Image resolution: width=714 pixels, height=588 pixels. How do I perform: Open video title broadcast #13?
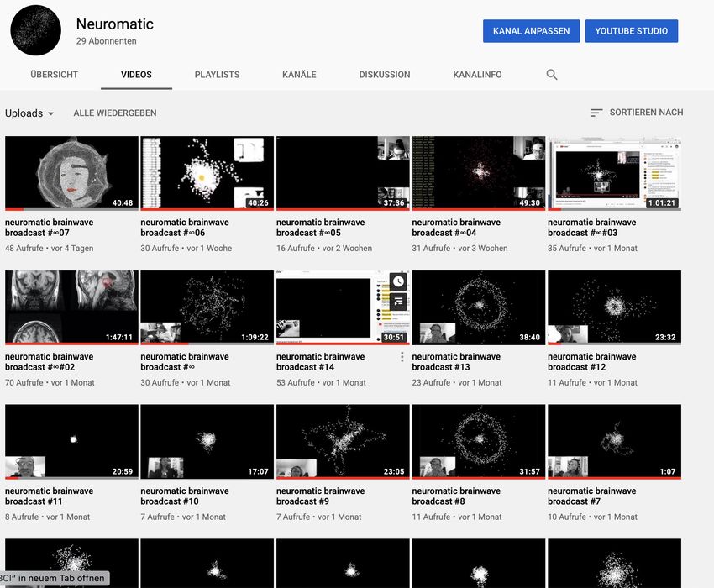pyautogui.click(x=456, y=362)
